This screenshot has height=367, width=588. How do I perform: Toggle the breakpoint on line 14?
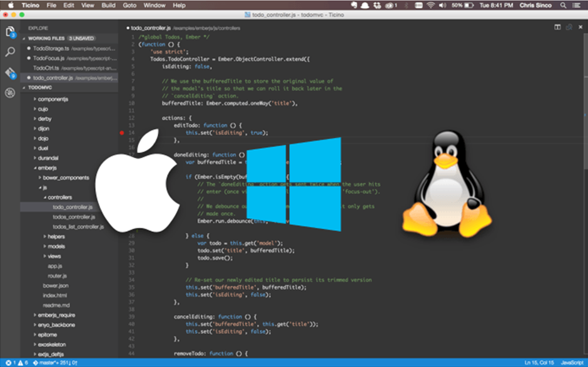coord(122,133)
